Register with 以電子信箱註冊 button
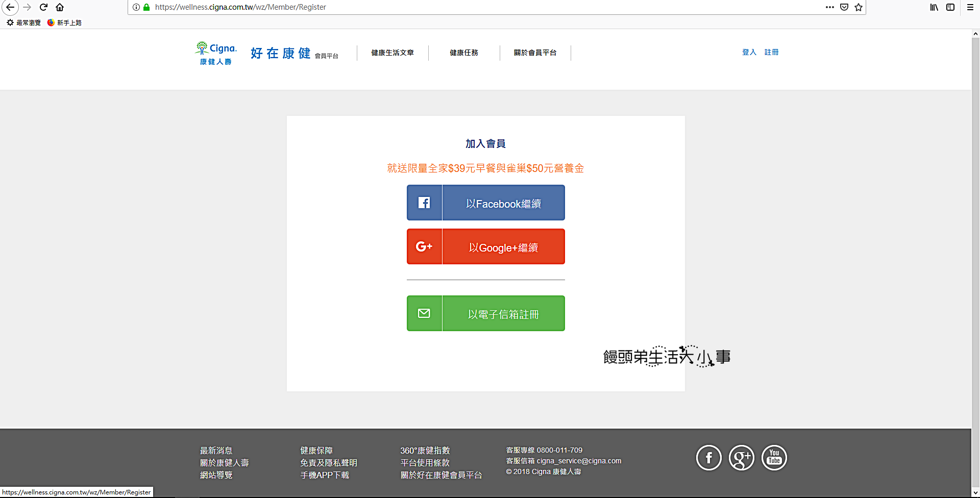 pyautogui.click(x=486, y=313)
